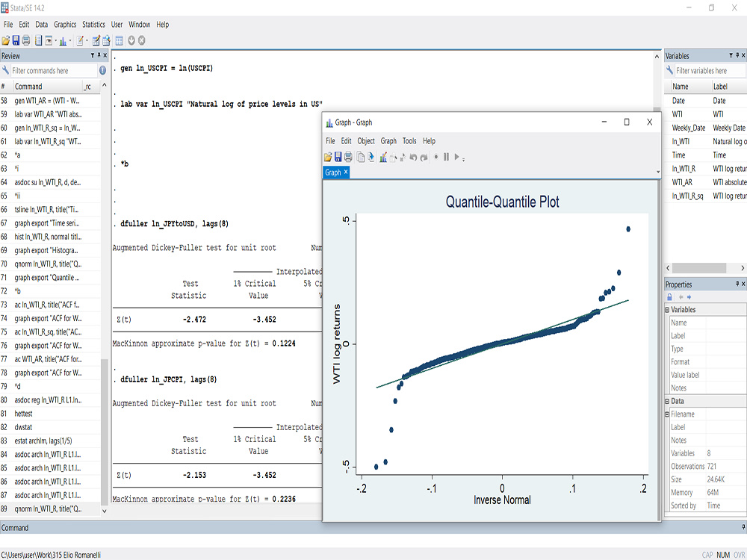
Task: Toggle the lock icon in Properties panel
Action: [x=669, y=297]
